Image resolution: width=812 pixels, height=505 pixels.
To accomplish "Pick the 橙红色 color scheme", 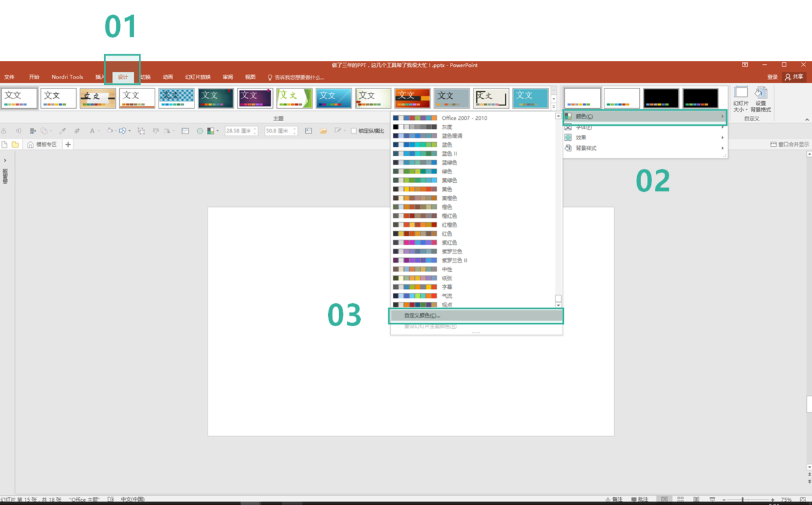I will pyautogui.click(x=473, y=215).
